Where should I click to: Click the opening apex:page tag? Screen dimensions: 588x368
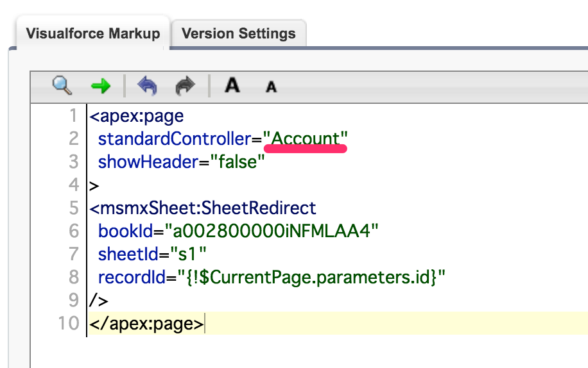(137, 116)
